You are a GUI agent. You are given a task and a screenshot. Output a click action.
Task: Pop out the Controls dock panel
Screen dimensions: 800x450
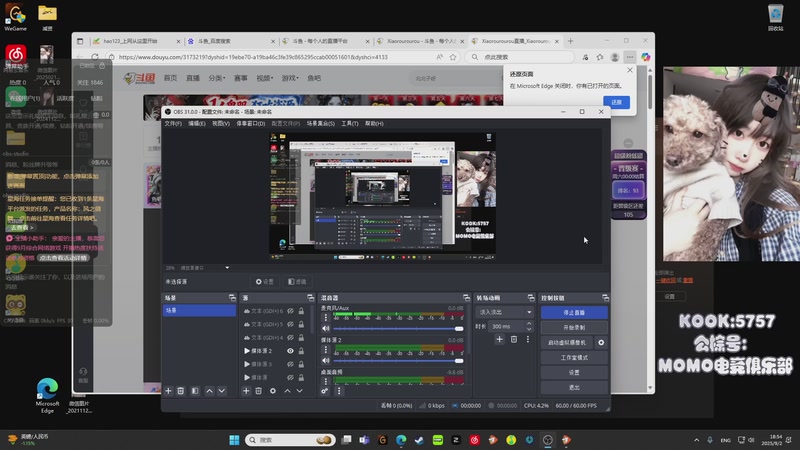point(605,297)
